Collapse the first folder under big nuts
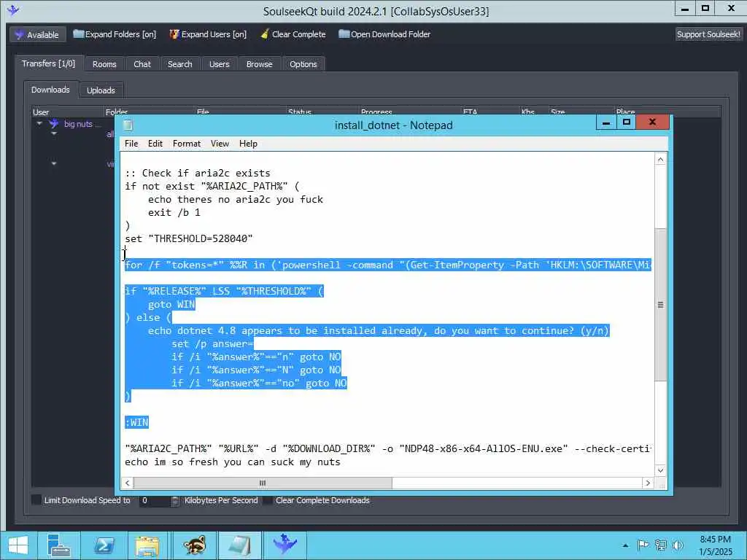The width and height of the screenshot is (747, 560). click(x=54, y=134)
